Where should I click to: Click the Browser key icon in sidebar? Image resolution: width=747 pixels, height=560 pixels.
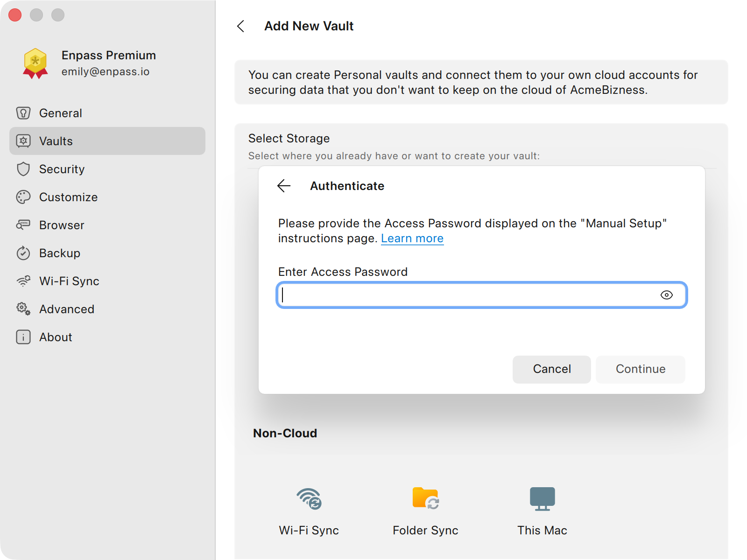pyautogui.click(x=23, y=225)
